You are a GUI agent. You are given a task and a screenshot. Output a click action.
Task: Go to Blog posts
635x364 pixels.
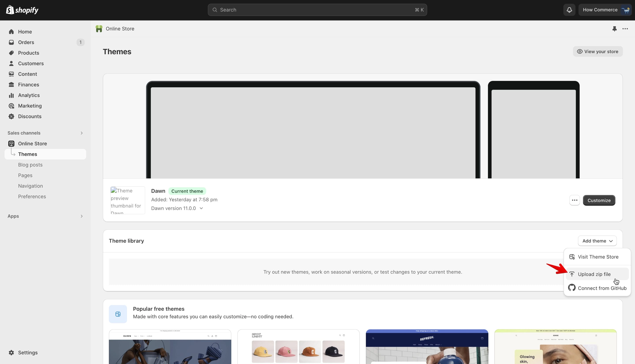coord(30,165)
